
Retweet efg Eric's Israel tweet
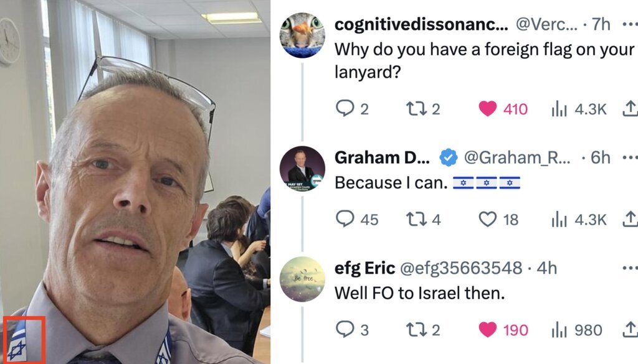pyautogui.click(x=416, y=330)
